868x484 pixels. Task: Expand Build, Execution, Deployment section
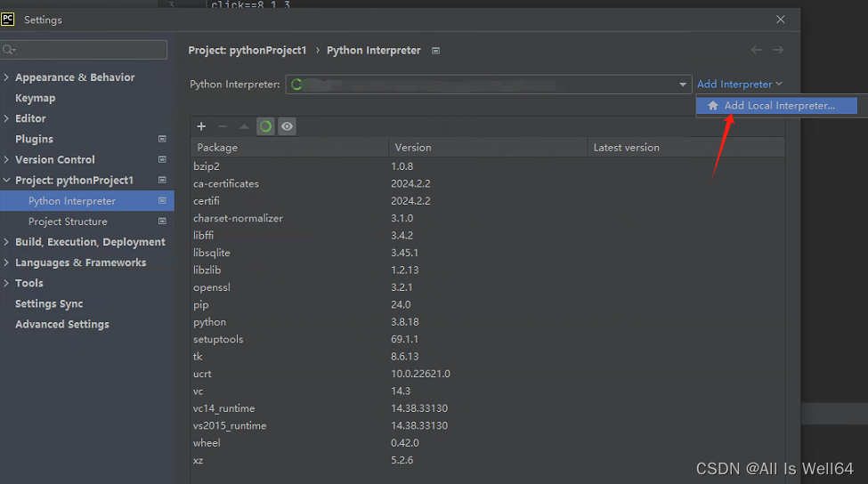tap(6, 242)
